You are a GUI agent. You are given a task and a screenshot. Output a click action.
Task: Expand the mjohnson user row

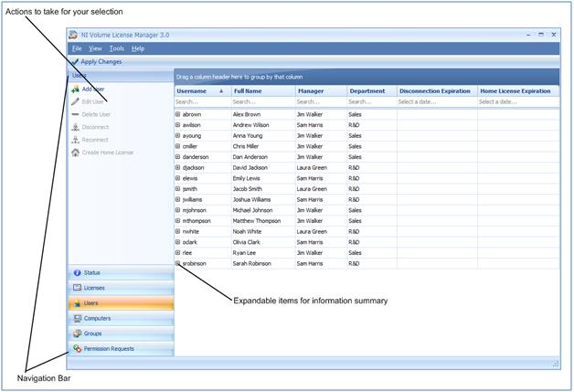click(178, 210)
